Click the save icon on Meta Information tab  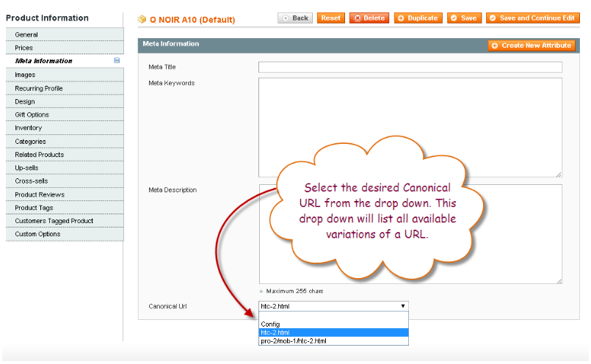coord(117,61)
